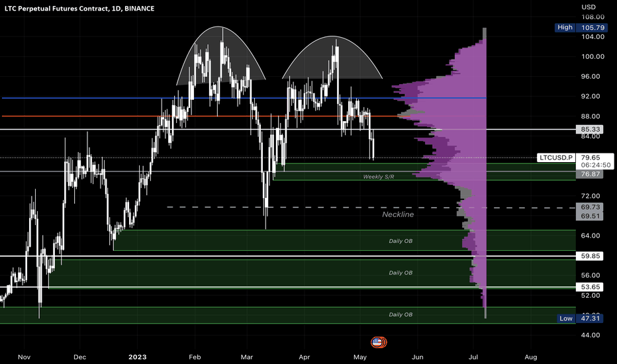This screenshot has width=617, height=364.
Task: Click the 88.00 tick on the price axis
Action: [x=591, y=116]
